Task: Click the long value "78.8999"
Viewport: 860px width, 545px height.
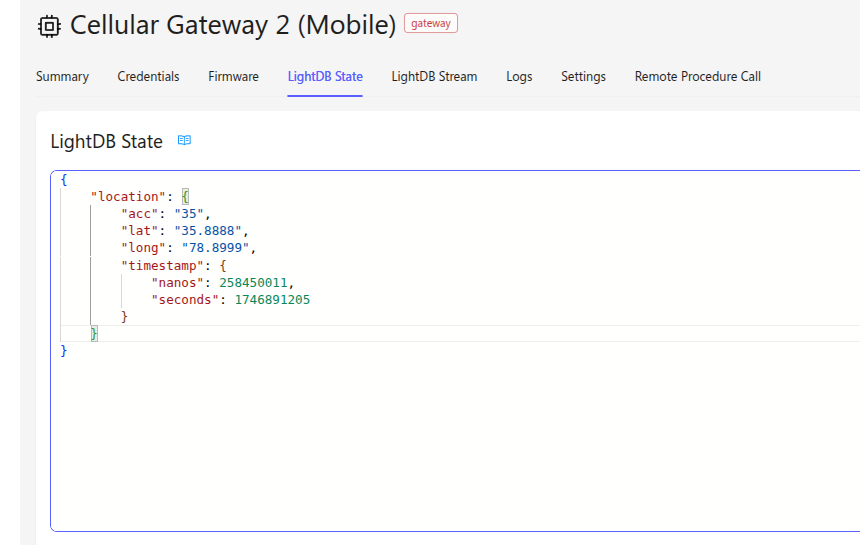Action: [216, 248]
